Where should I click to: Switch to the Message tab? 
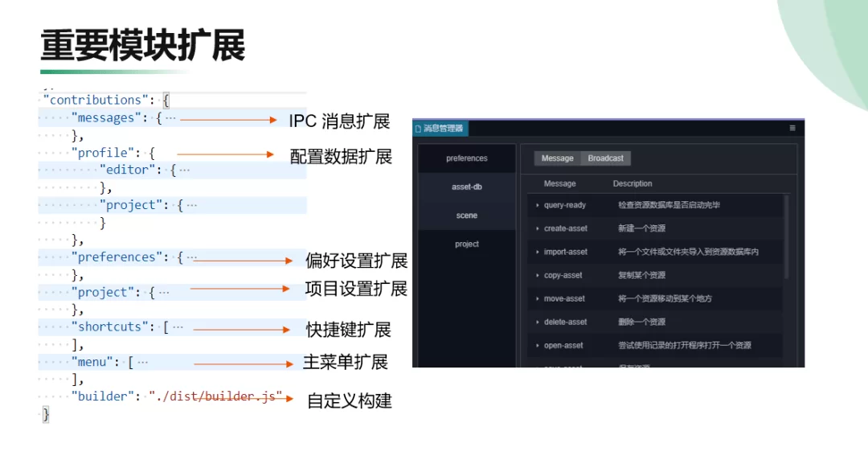(x=557, y=158)
